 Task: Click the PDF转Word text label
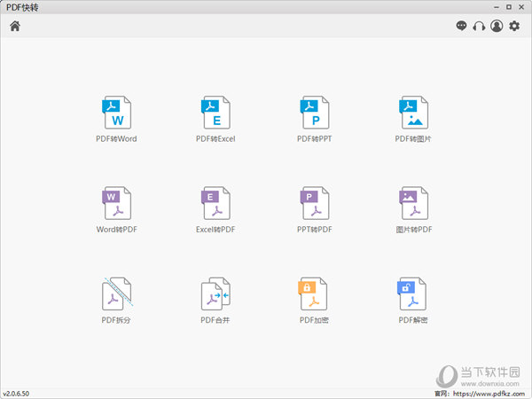pos(116,139)
